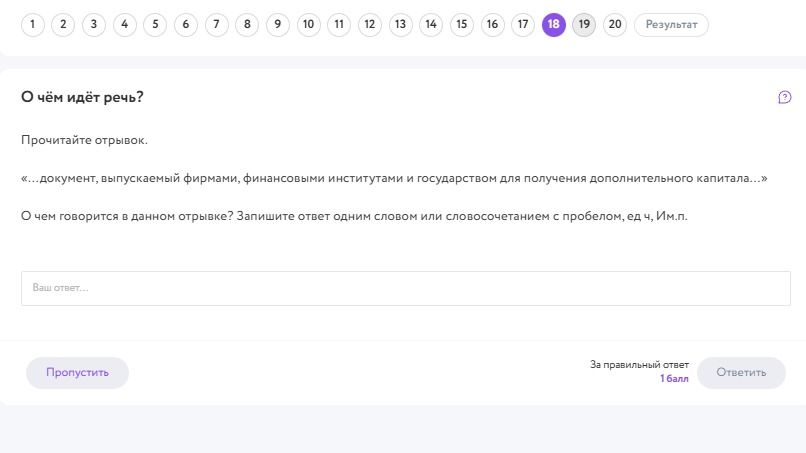The height and width of the screenshot is (453, 806).
Task: Skip question with Пропустить button
Action: click(78, 373)
